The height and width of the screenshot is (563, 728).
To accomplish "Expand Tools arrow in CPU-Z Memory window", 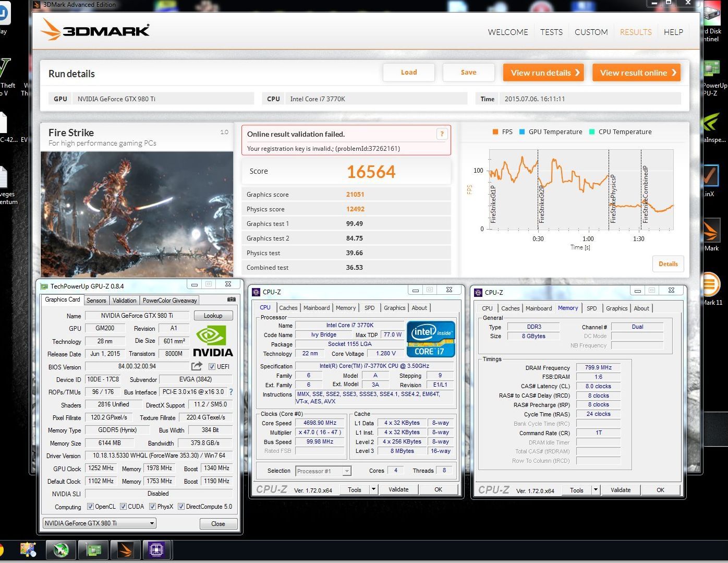I will point(596,490).
